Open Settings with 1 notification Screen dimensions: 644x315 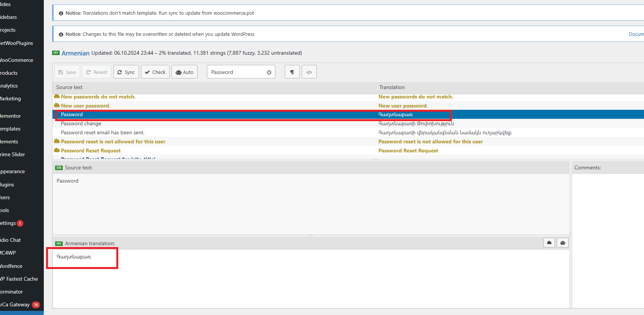(x=11, y=223)
